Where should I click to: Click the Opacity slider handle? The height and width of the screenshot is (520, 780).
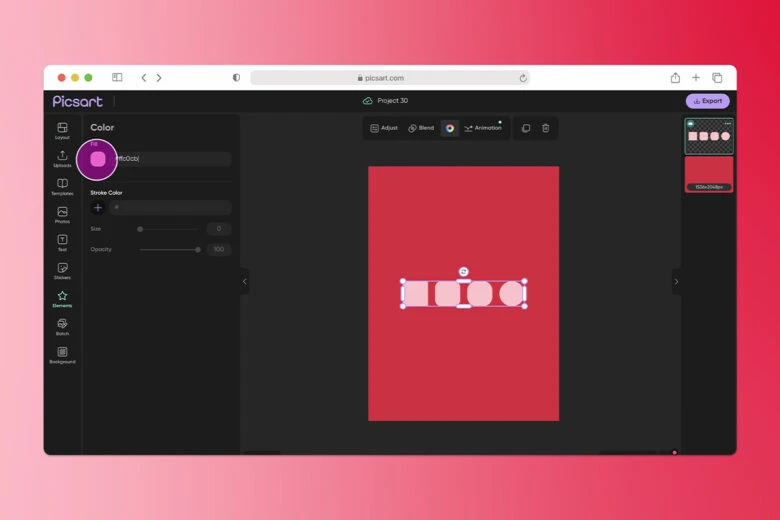198,249
